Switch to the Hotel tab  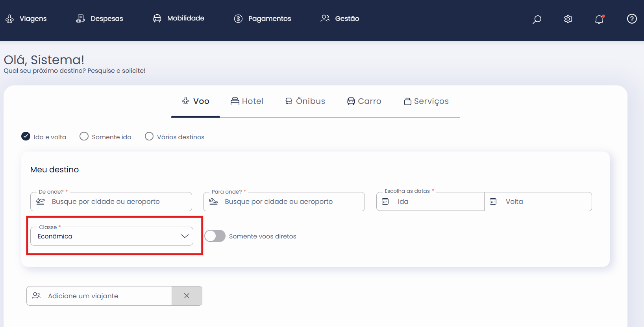(247, 101)
